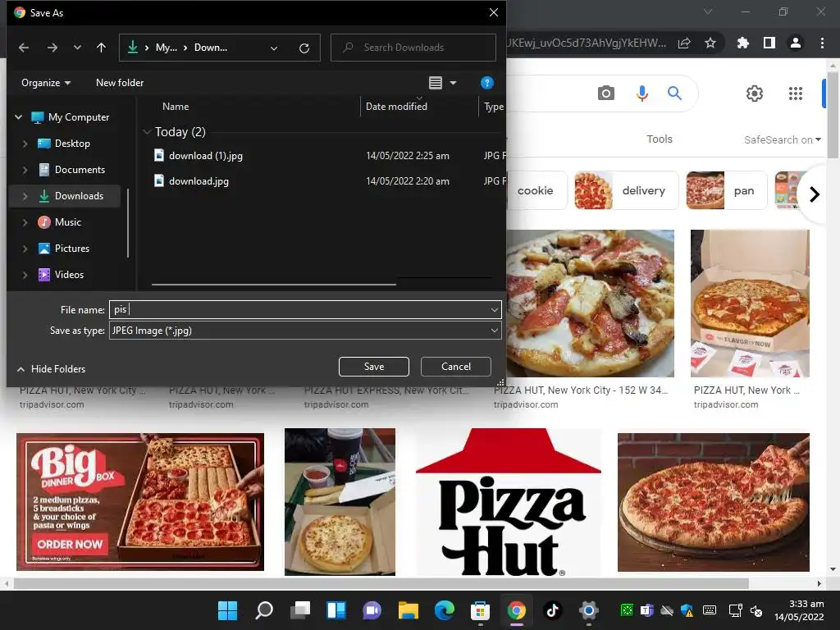Sort by Name column header
This screenshot has height=630, width=840.
[176, 106]
